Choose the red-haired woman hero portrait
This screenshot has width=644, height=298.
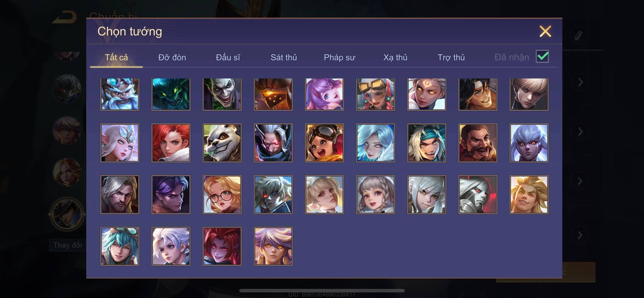point(171,143)
